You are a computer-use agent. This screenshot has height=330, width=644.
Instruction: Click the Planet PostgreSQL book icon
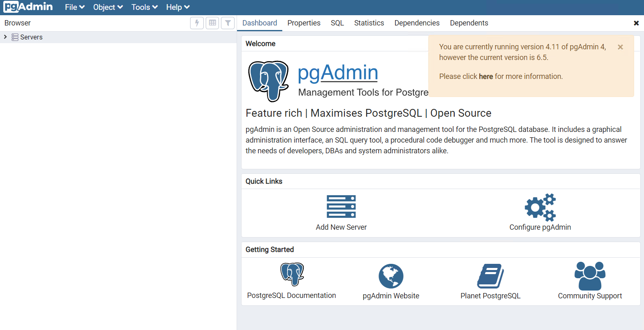pos(491,276)
